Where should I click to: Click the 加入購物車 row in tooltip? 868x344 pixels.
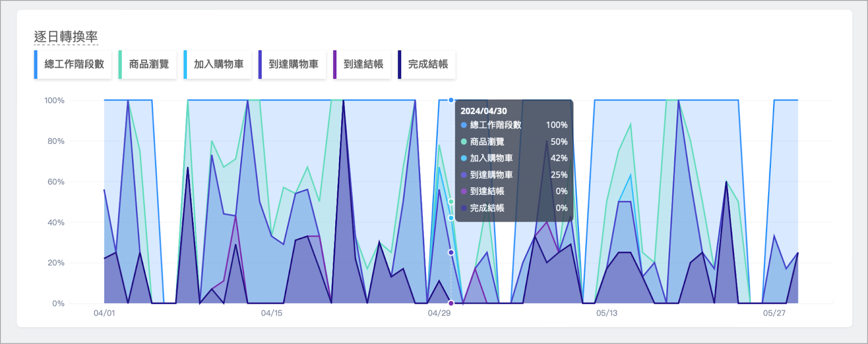(514, 158)
